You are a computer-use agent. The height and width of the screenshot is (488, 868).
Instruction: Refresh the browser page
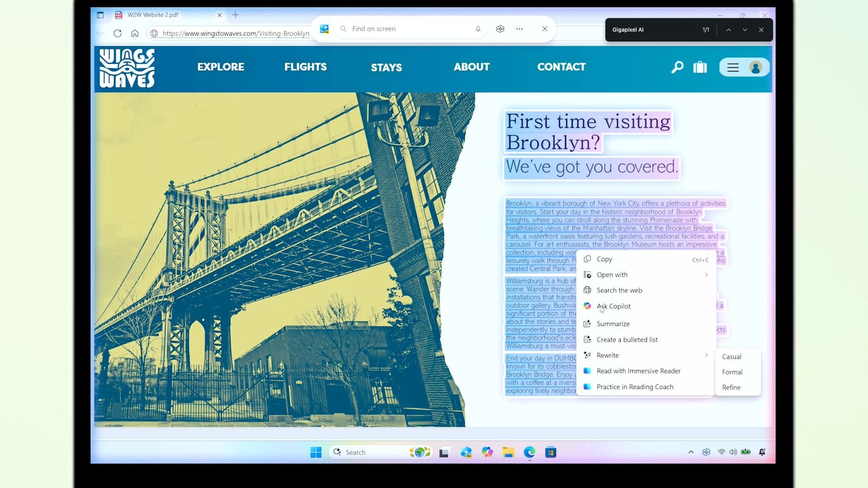pyautogui.click(x=118, y=33)
